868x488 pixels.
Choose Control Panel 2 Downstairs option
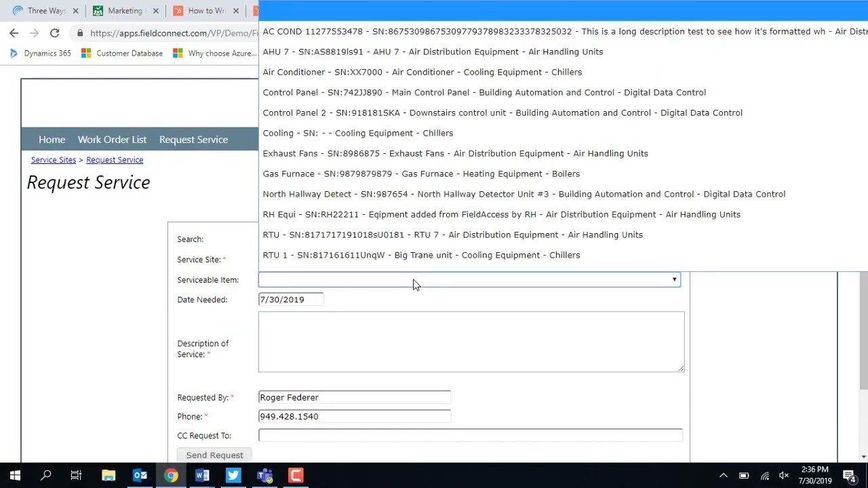coord(564,113)
